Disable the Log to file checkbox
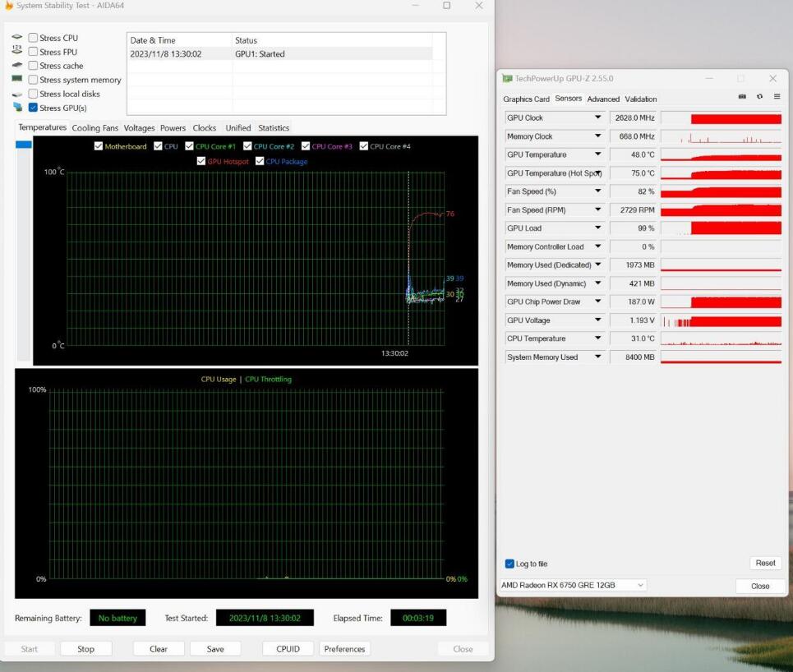 509,564
